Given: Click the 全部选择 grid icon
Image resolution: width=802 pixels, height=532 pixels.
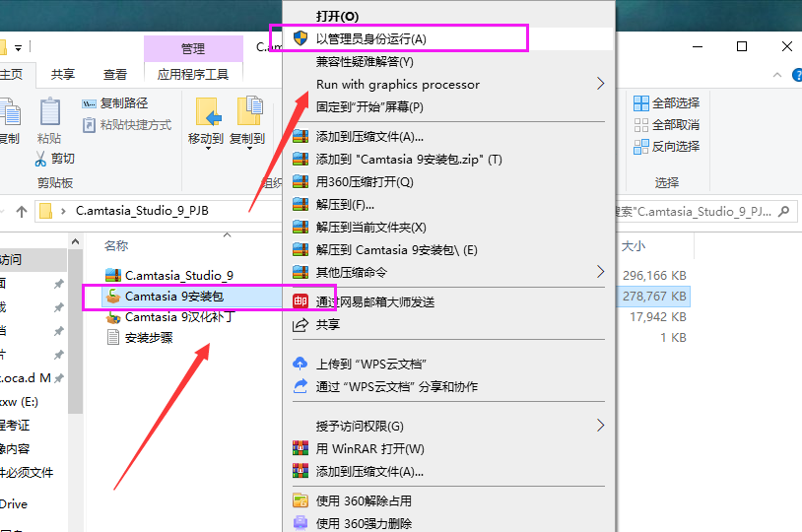Looking at the screenshot, I should (640, 103).
